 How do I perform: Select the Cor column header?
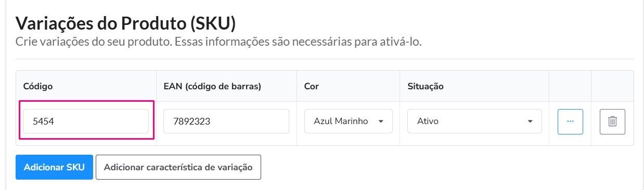click(312, 86)
